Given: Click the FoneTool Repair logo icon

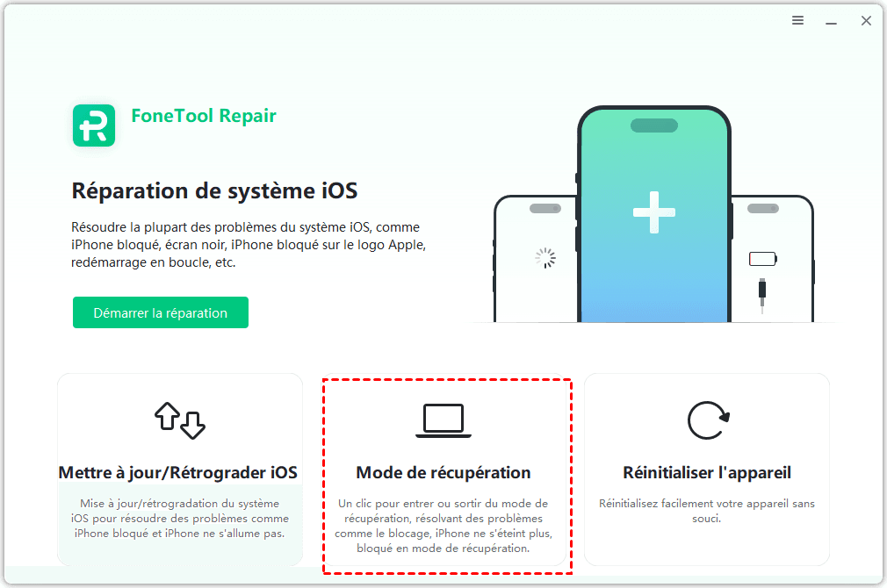Looking at the screenshot, I should [x=94, y=125].
